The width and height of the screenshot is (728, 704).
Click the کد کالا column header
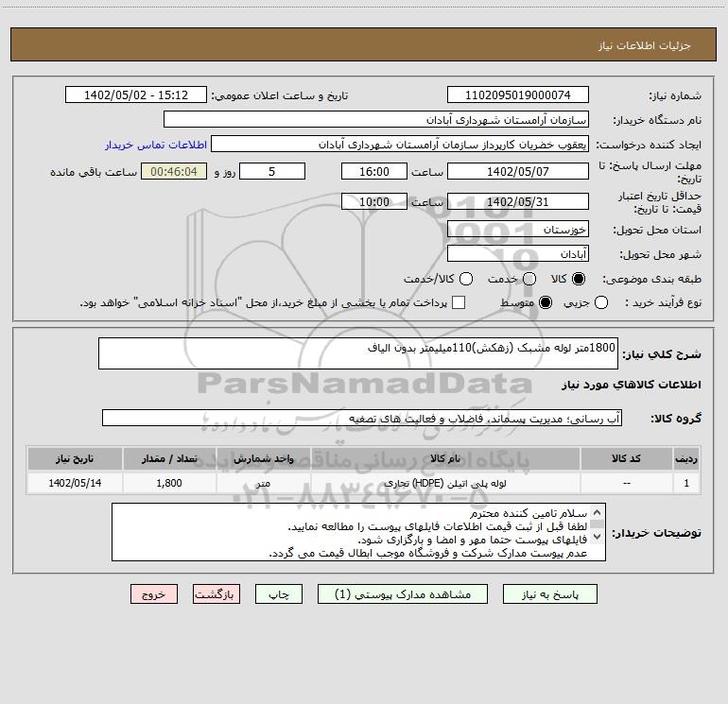(x=626, y=459)
